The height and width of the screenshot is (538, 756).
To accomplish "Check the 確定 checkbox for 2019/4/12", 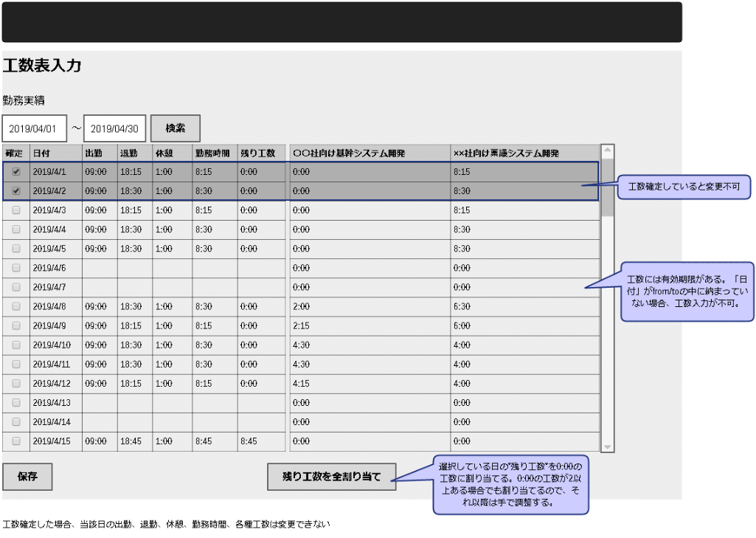I will coord(16,384).
